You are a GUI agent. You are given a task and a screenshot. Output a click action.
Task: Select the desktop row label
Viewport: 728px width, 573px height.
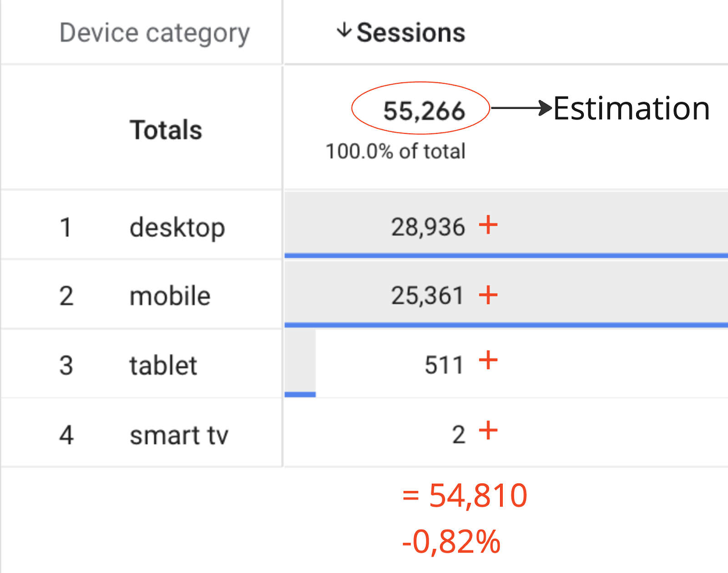pos(177,228)
